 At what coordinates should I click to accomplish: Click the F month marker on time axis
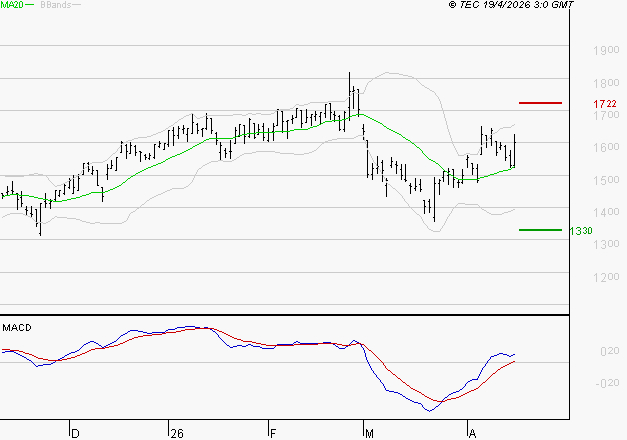tap(273, 433)
